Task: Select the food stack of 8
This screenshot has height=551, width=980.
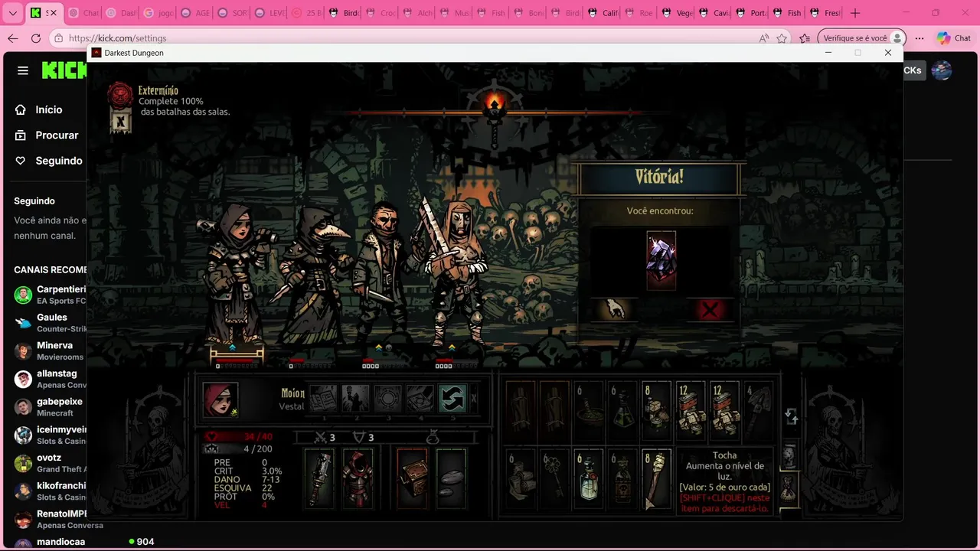Action: click(656, 410)
